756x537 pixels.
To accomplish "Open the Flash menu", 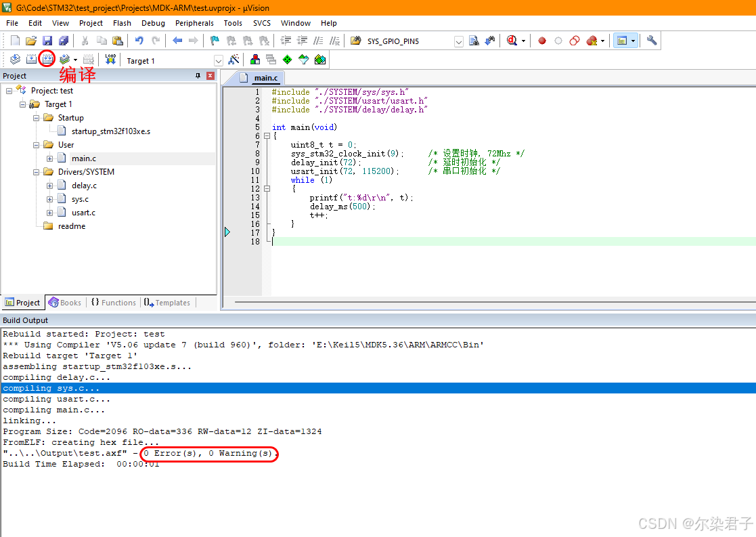I will 122,23.
